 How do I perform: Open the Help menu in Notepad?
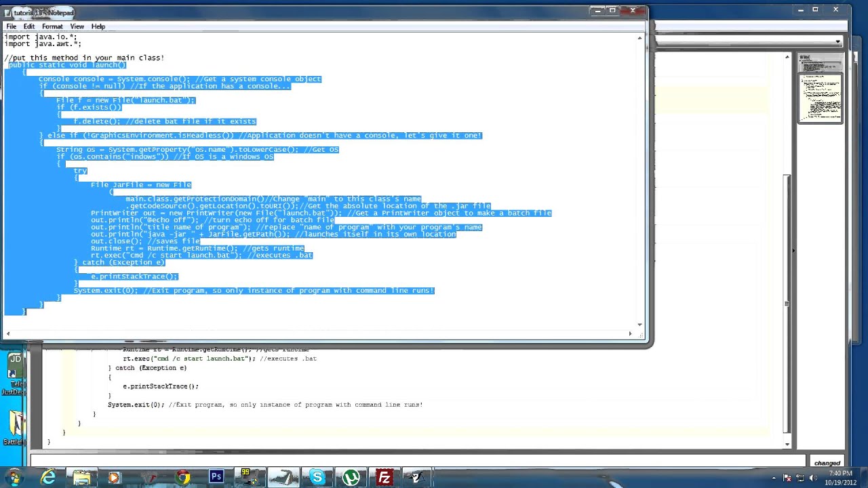pos(98,26)
